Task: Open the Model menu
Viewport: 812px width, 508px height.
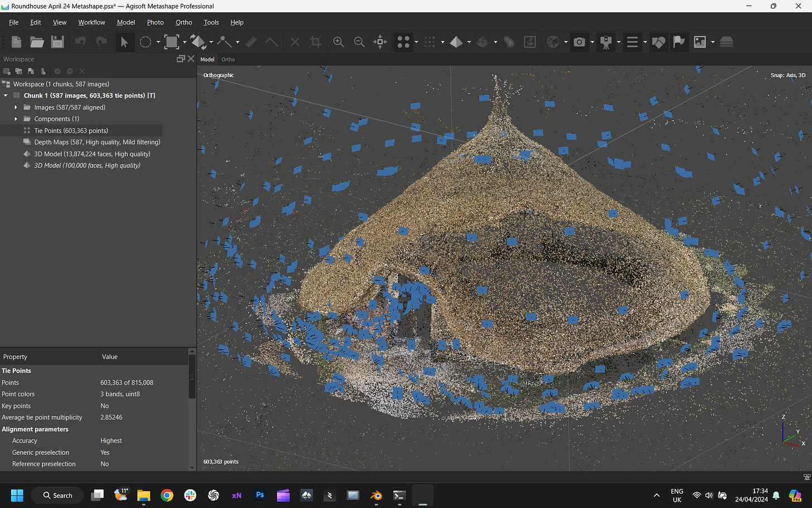Action: pos(125,22)
